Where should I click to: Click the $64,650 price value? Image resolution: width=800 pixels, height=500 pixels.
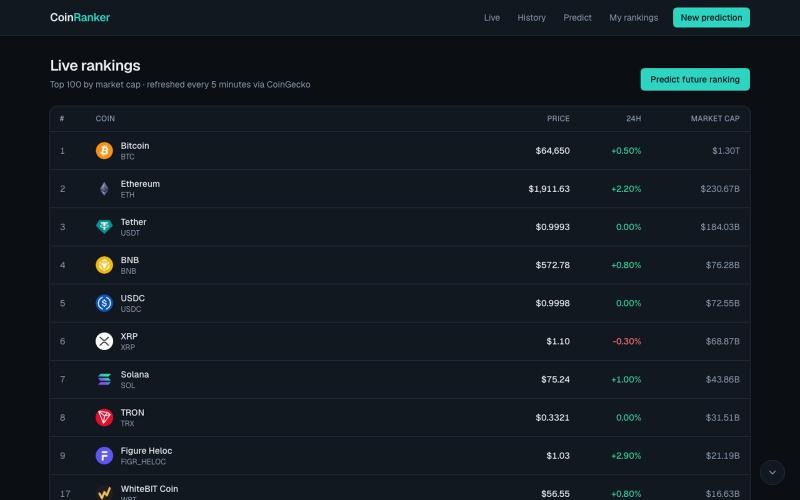click(x=553, y=151)
